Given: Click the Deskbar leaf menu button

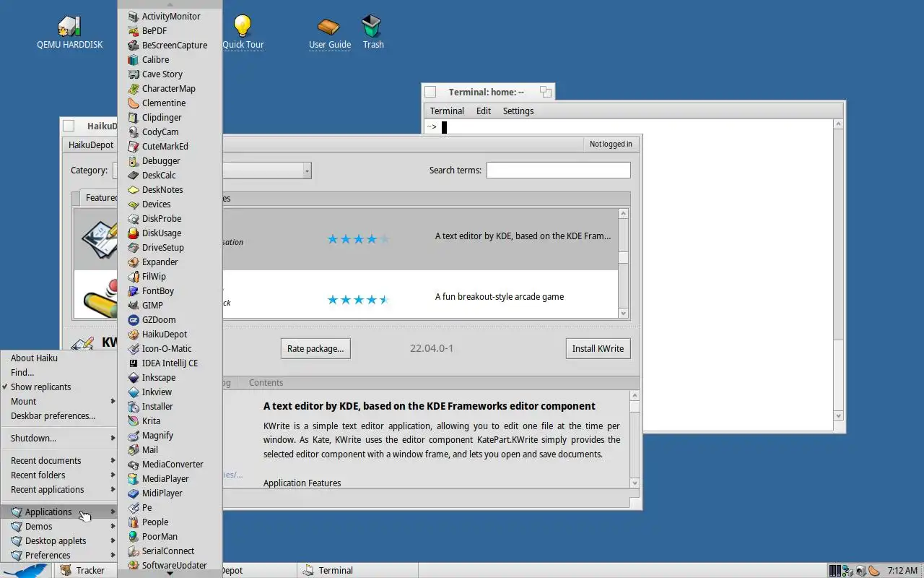Looking at the screenshot, I should click(x=26, y=570).
